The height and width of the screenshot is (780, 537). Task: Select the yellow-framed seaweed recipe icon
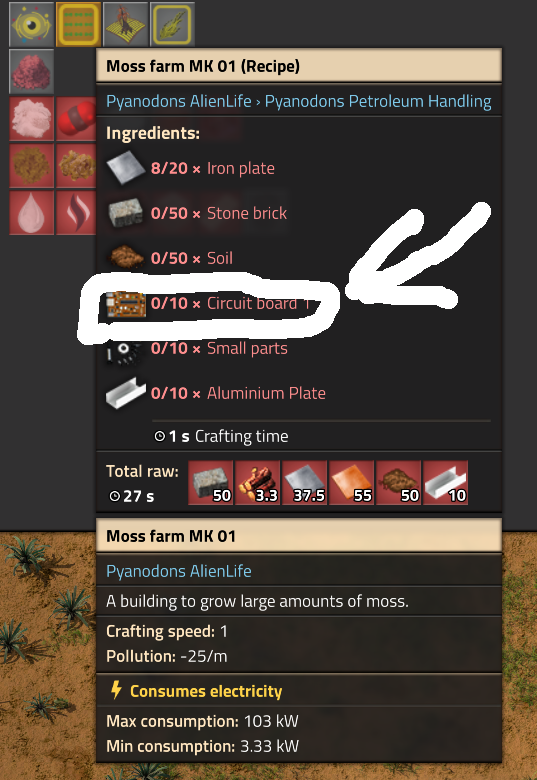[x=172, y=24]
